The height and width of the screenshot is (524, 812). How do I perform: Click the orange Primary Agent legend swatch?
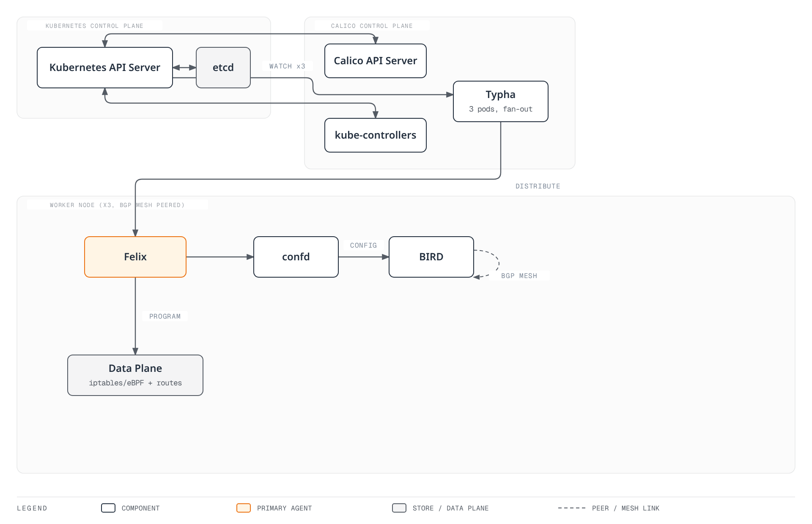coord(244,508)
